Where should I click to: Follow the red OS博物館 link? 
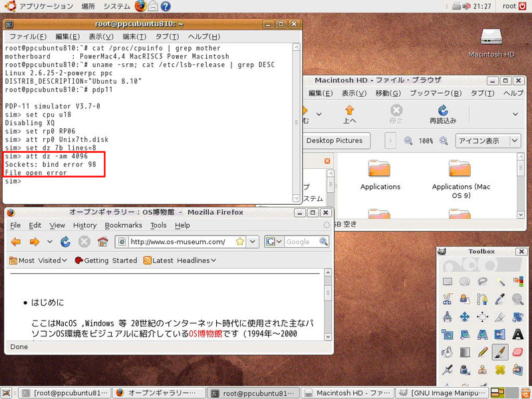point(205,334)
